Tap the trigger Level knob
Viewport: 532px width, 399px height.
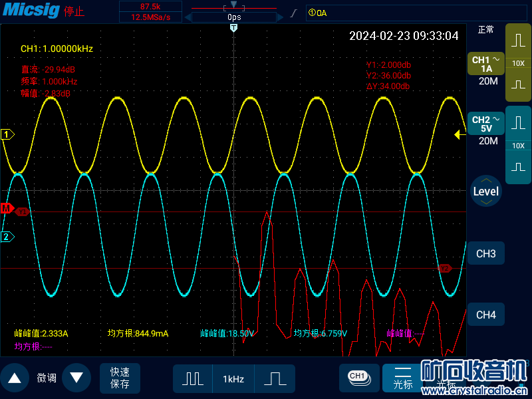point(486,191)
